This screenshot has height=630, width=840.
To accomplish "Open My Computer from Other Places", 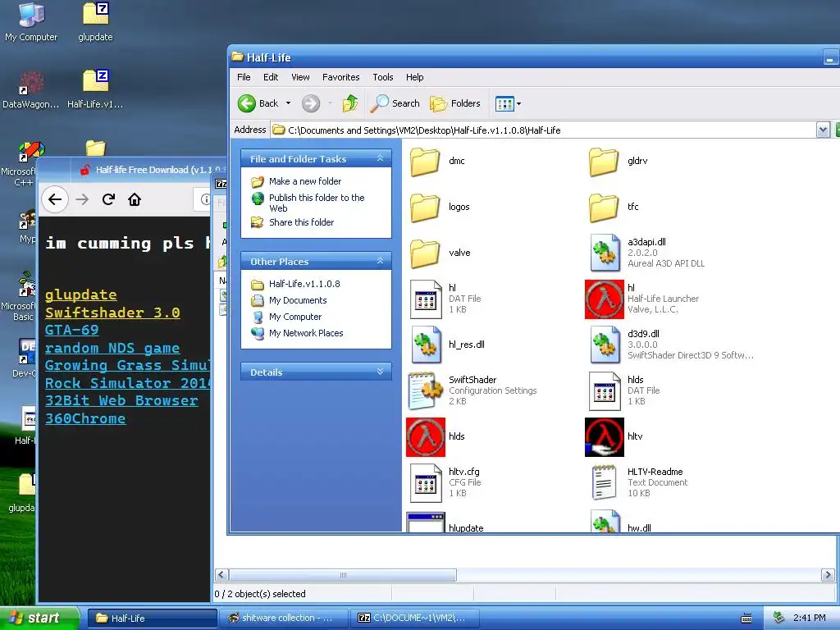I will 295,317.
